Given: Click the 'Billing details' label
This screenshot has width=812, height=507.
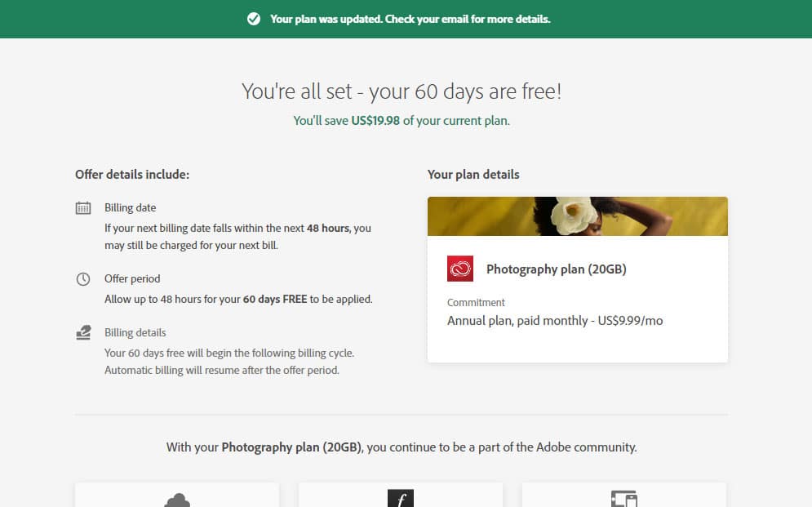Looking at the screenshot, I should pyautogui.click(x=135, y=332).
